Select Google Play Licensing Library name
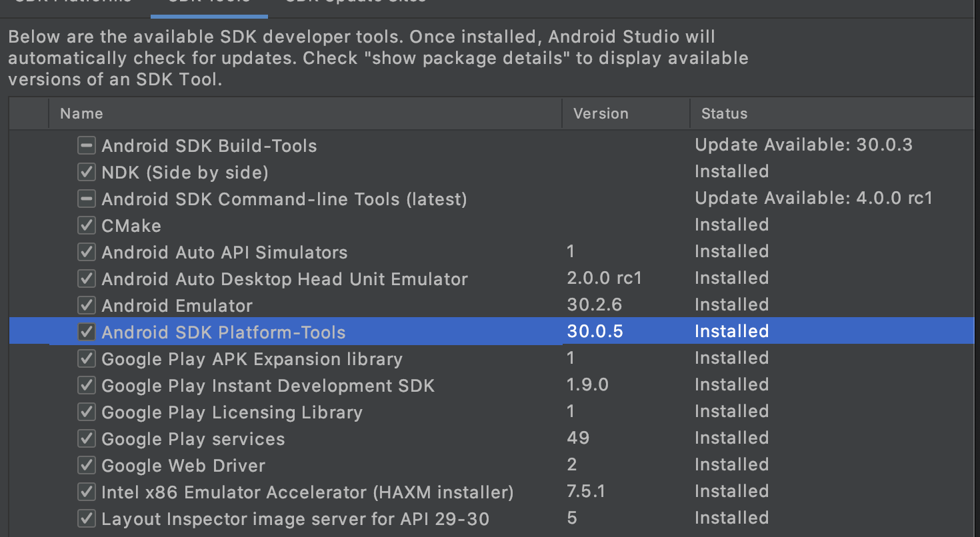This screenshot has height=537, width=980. click(x=232, y=412)
